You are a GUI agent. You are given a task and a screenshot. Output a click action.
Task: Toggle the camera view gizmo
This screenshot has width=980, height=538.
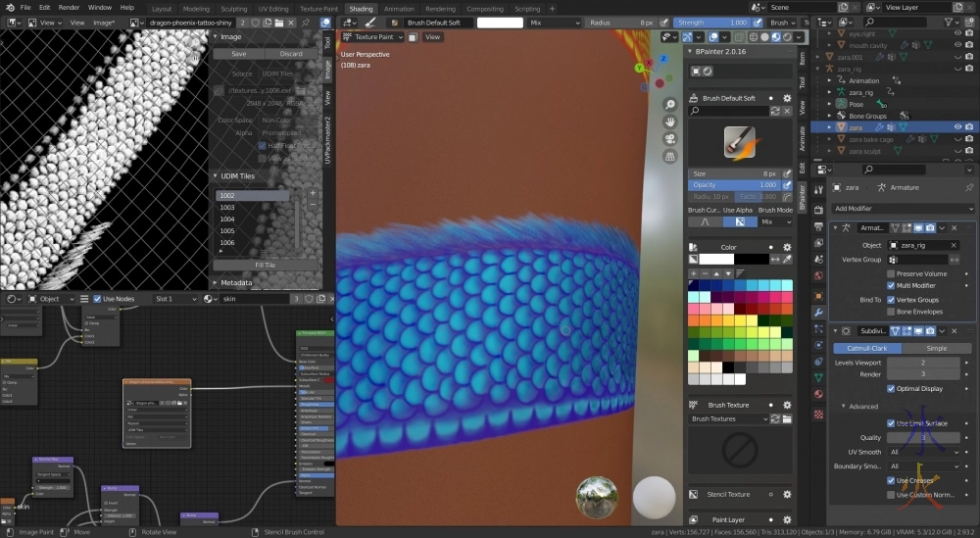tap(670, 138)
